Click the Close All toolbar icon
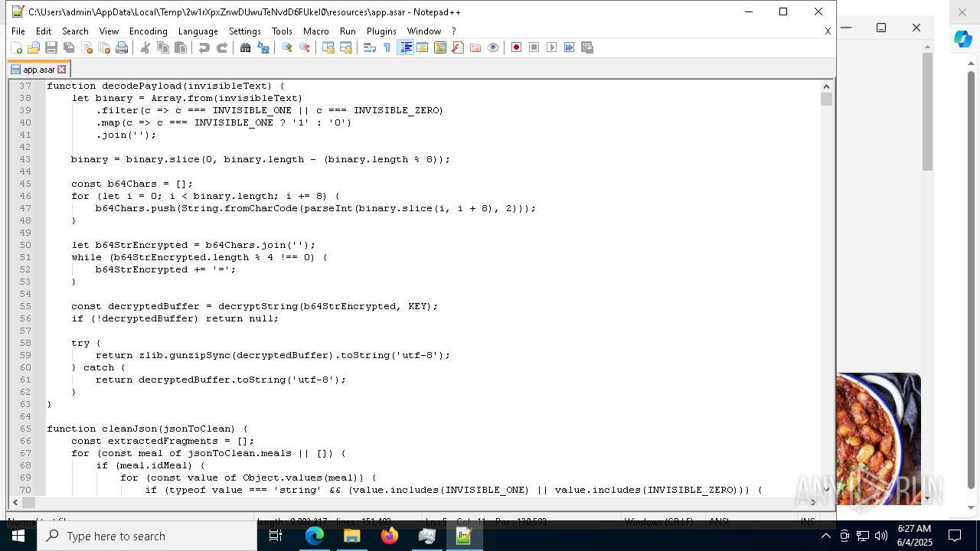The height and width of the screenshot is (551, 980). 104,47
